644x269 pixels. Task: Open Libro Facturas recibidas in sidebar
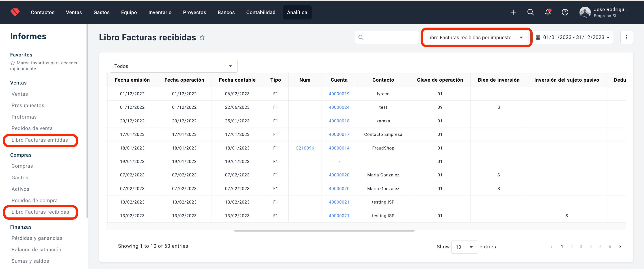click(x=40, y=212)
